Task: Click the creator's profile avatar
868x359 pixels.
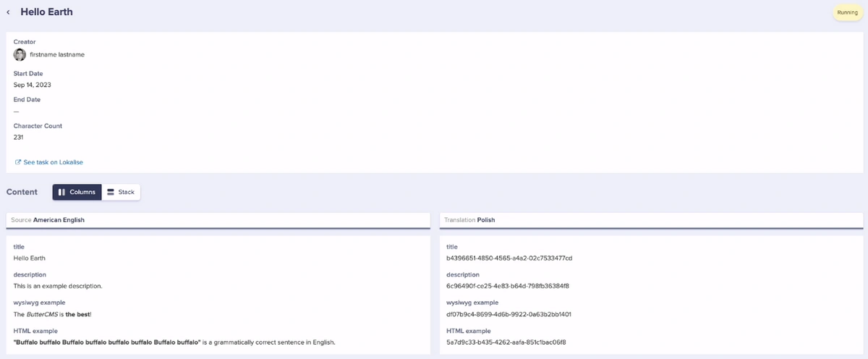Action: (x=20, y=54)
